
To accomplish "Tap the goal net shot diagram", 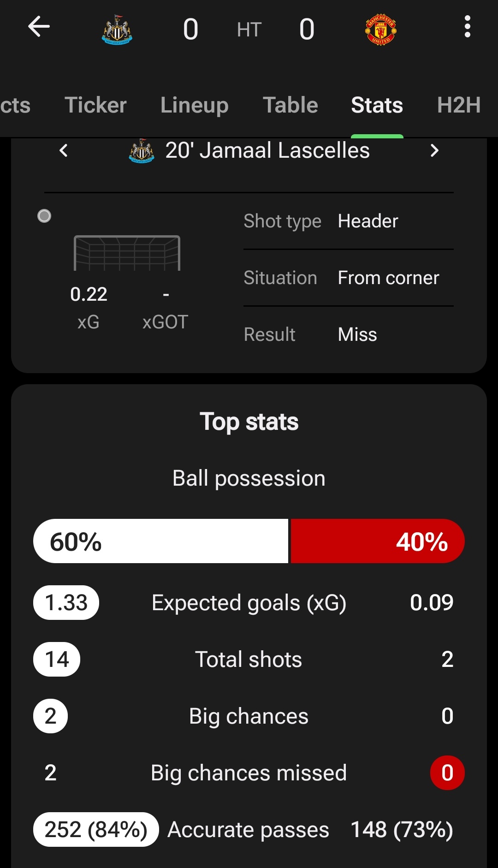I will (x=127, y=253).
